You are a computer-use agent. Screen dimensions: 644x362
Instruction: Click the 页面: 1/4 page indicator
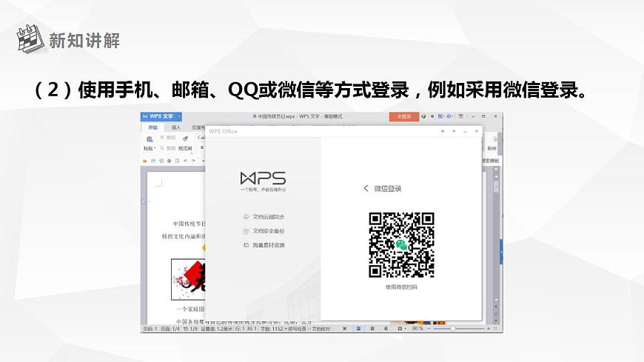[x=170, y=329]
